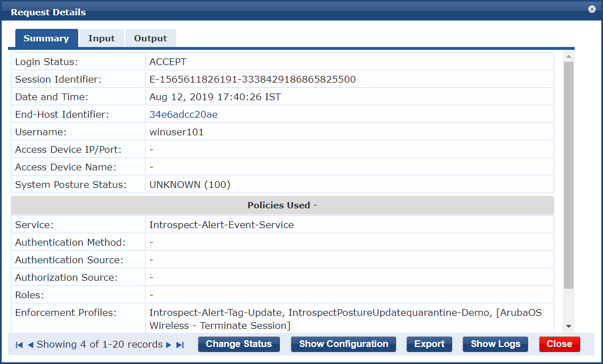The width and height of the screenshot is (603, 364).
Task: Click the 'Authentication Method:' label
Action: pyautogui.click(x=70, y=242)
